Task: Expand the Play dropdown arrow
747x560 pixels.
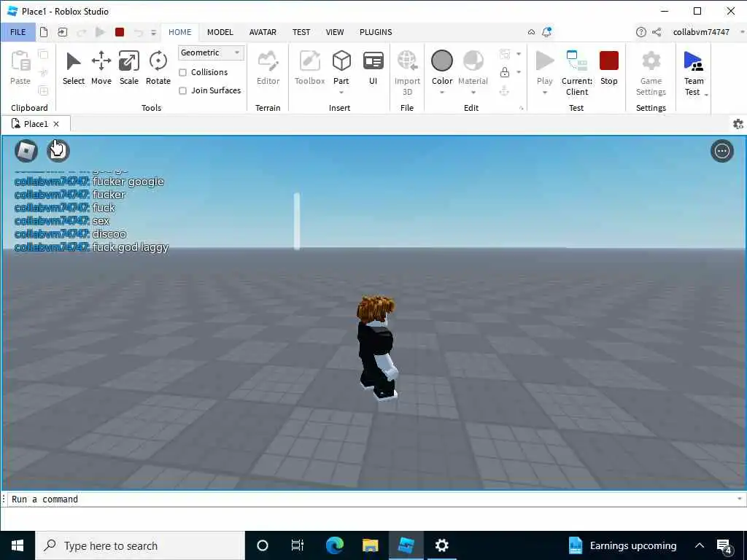Action: coord(544,93)
